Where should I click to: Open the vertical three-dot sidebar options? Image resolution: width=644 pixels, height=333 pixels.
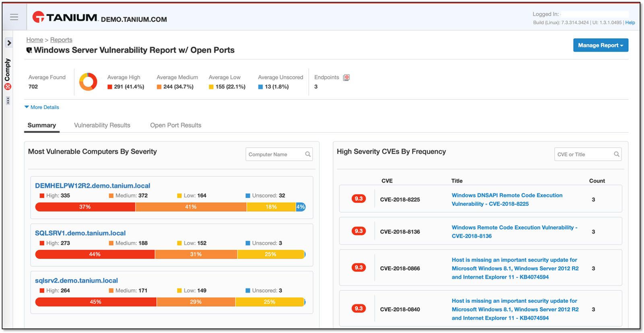pyautogui.click(x=8, y=101)
